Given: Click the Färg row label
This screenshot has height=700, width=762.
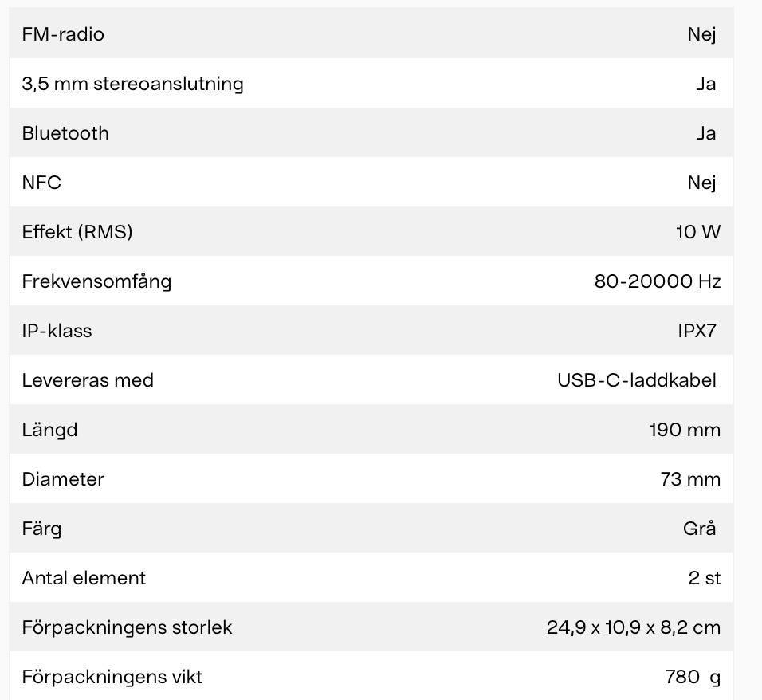Looking at the screenshot, I should click(x=41, y=529).
